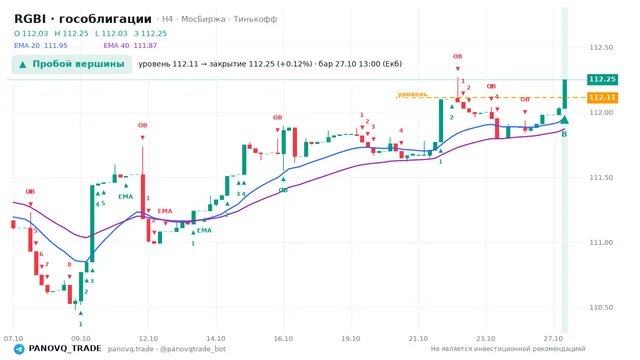Click the "PANOVQ_TRADE" channel name
Viewport: 640px width, 360px height.
point(65,349)
